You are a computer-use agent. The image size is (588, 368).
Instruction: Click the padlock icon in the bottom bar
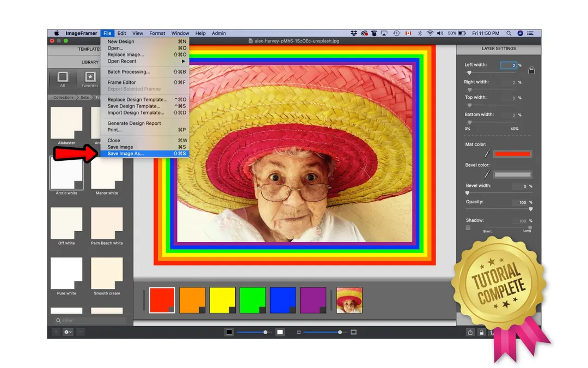point(481,332)
